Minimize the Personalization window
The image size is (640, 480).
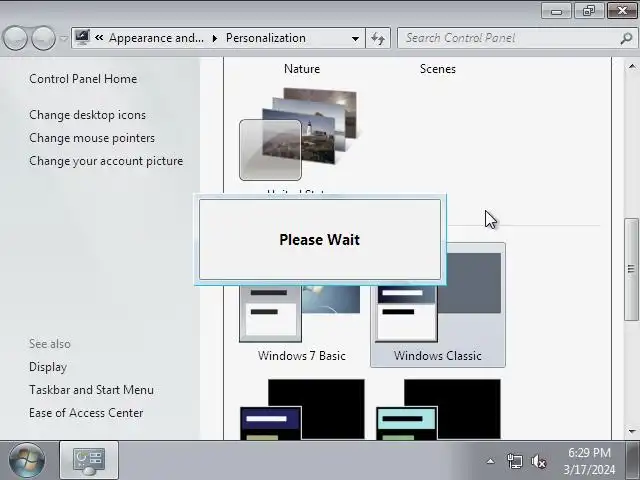tap(556, 11)
